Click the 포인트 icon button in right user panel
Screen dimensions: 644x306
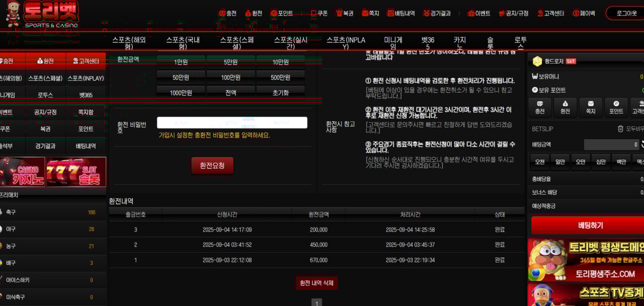point(616,107)
